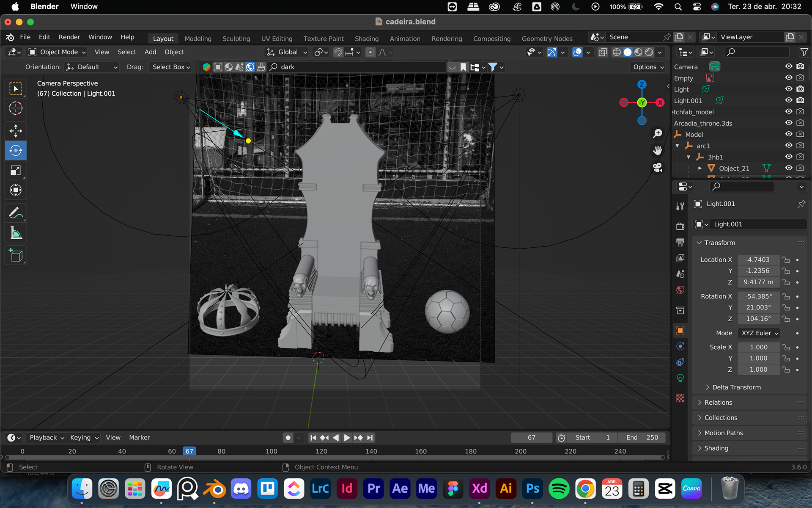Open the Object Constraints properties tab

pos(680,362)
